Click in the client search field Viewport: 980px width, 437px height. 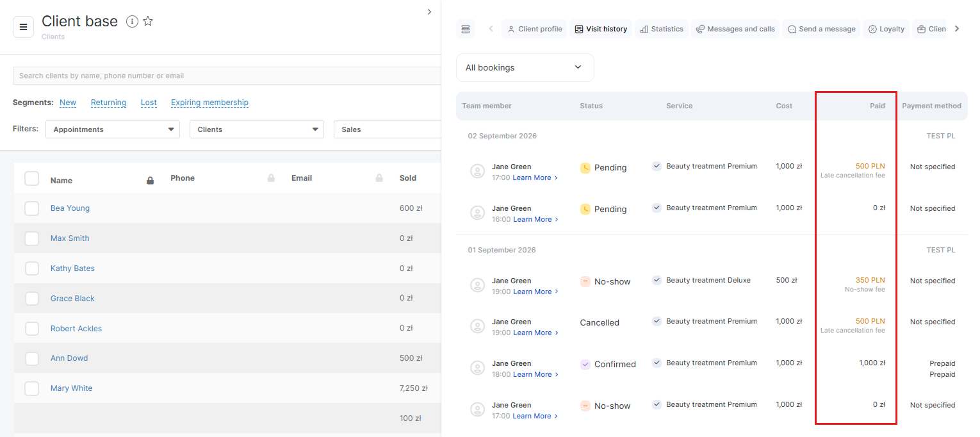point(227,76)
